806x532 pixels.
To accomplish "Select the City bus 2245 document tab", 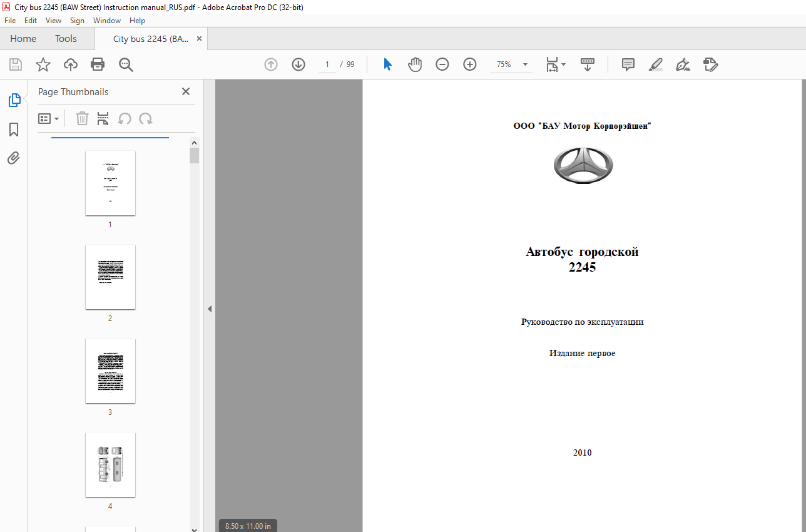I will [151, 39].
